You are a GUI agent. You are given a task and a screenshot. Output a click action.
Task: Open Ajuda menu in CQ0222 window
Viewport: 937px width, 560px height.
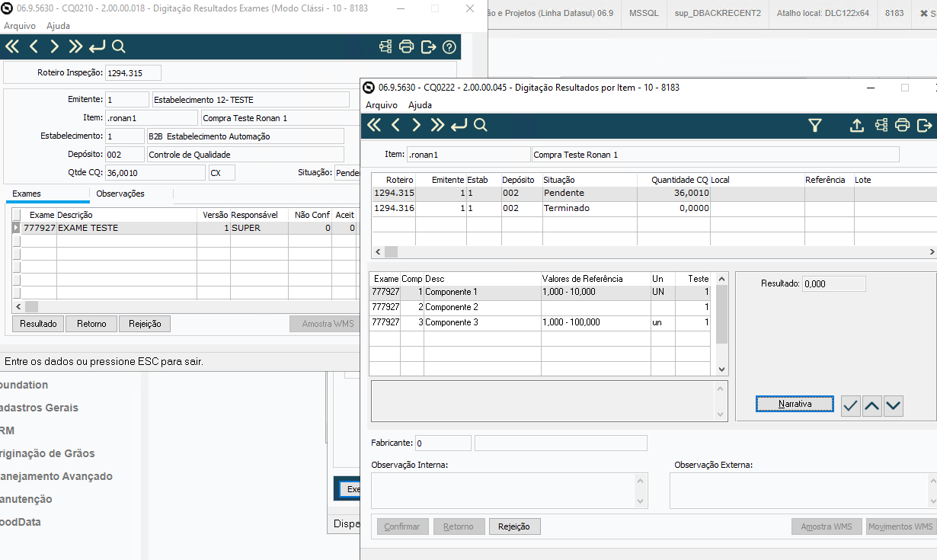click(x=420, y=105)
